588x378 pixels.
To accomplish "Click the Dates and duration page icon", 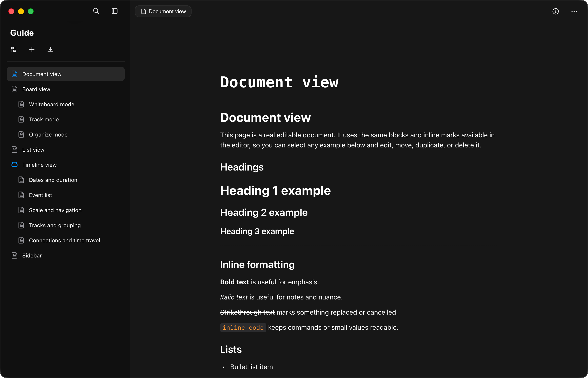I will click(x=21, y=180).
